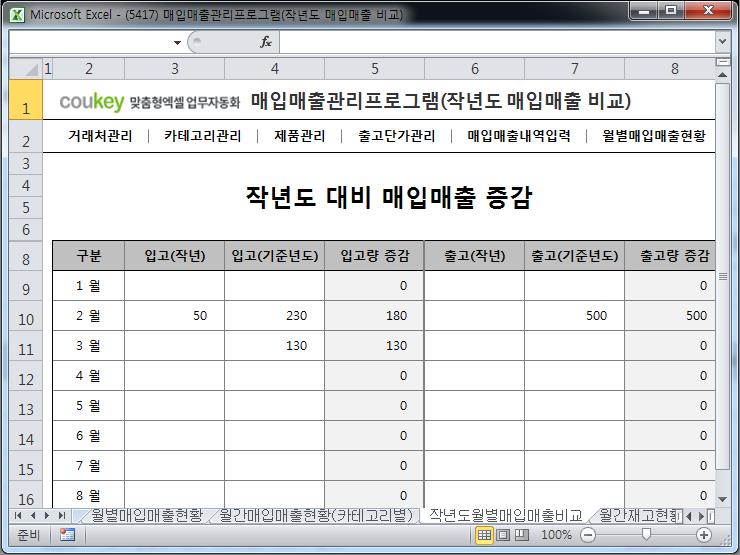This screenshot has width=740, height=555.
Task: Click the zoom slider handle
Action: 647,535
